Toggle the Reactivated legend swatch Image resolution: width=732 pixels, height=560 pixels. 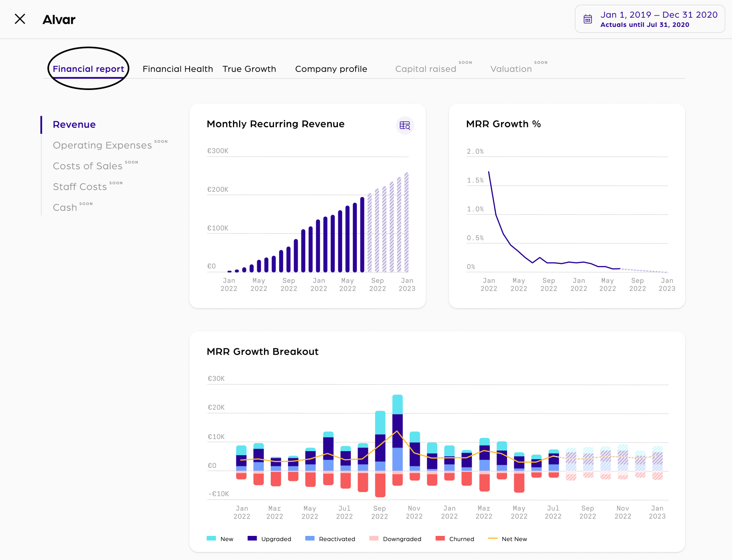pyautogui.click(x=310, y=538)
